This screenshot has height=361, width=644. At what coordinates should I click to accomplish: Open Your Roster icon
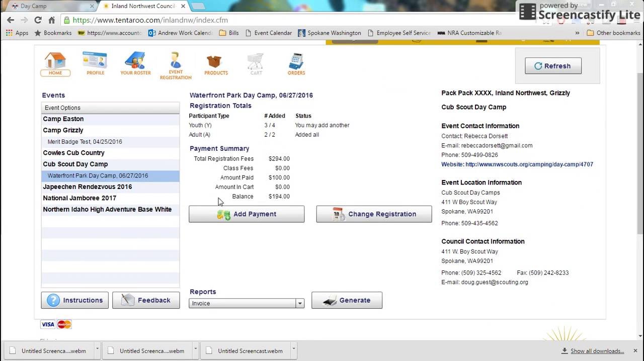135,64
